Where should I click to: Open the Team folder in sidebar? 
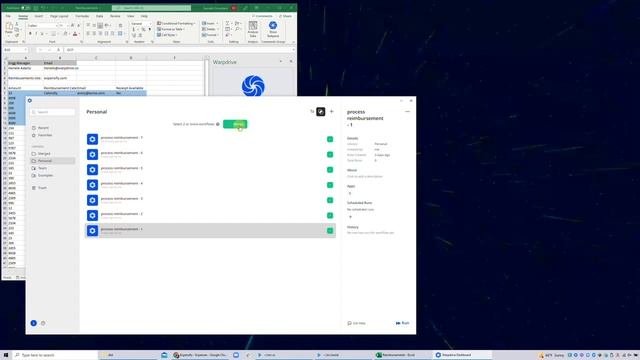(x=39, y=168)
